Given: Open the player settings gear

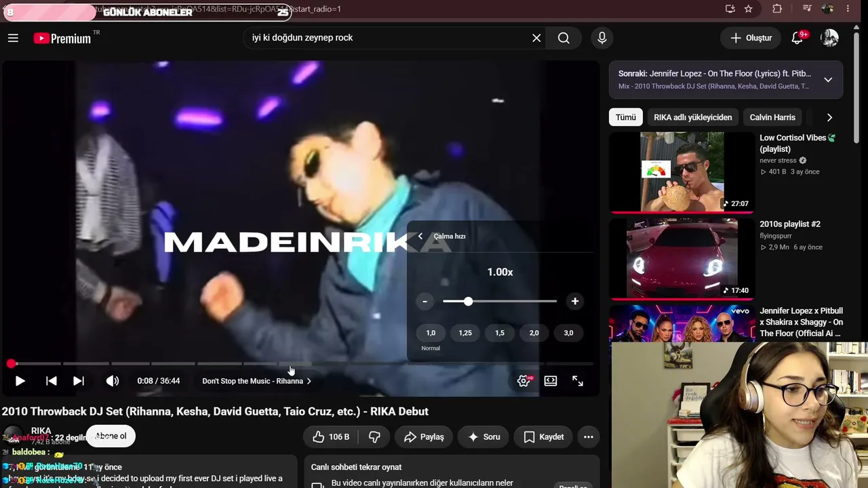Looking at the screenshot, I should (524, 381).
